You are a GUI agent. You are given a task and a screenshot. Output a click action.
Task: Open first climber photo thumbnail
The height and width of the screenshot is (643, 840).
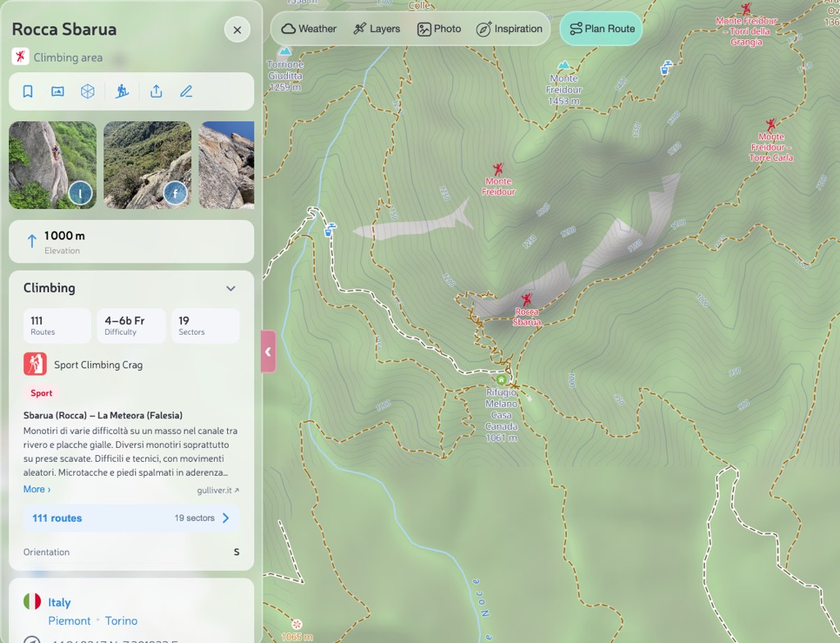coord(53,165)
